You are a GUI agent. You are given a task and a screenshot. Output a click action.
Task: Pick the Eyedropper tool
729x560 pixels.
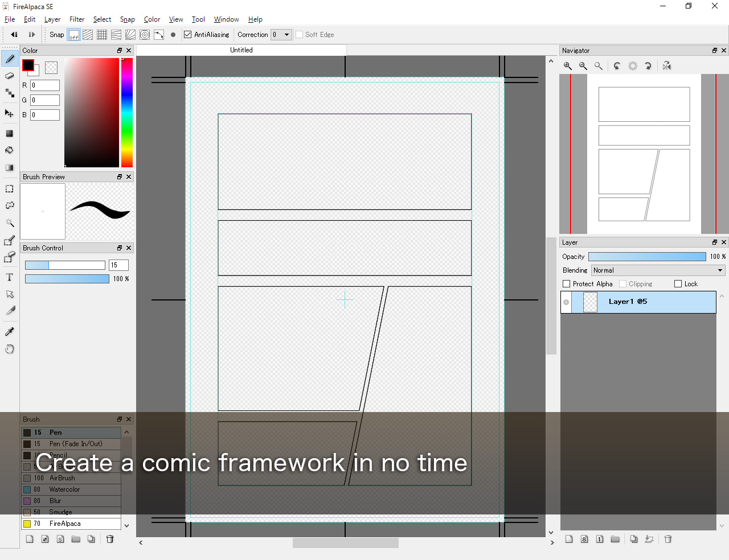pos(10,332)
